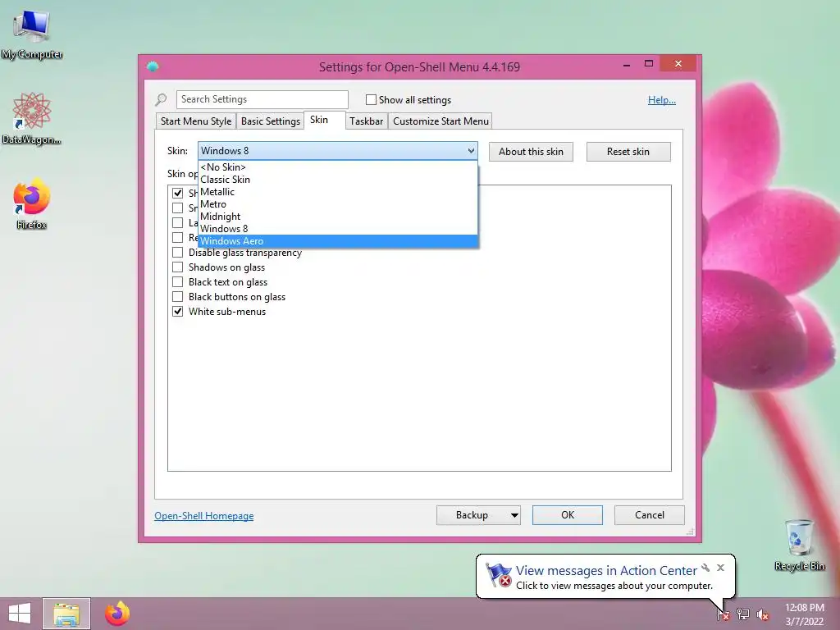Collapse the Skin dropdown showing Windows 8
840x630 pixels.
[337, 151]
